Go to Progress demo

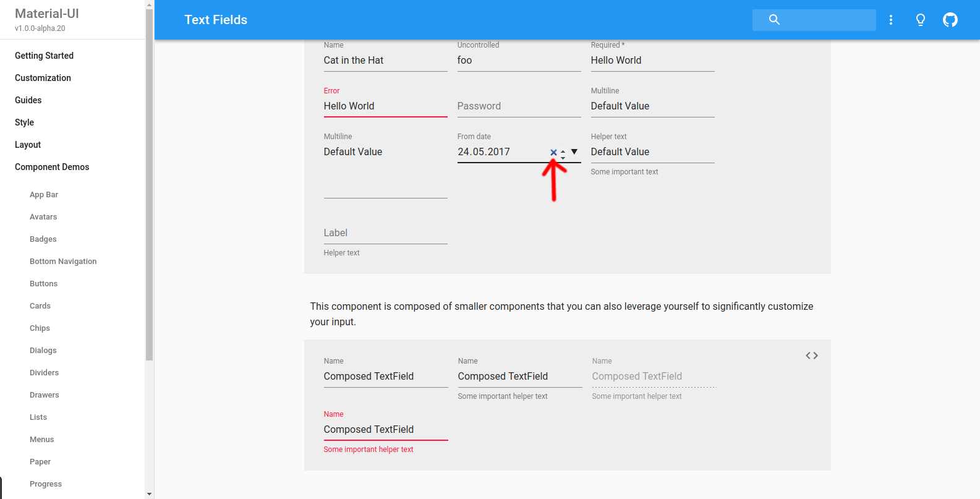46,484
